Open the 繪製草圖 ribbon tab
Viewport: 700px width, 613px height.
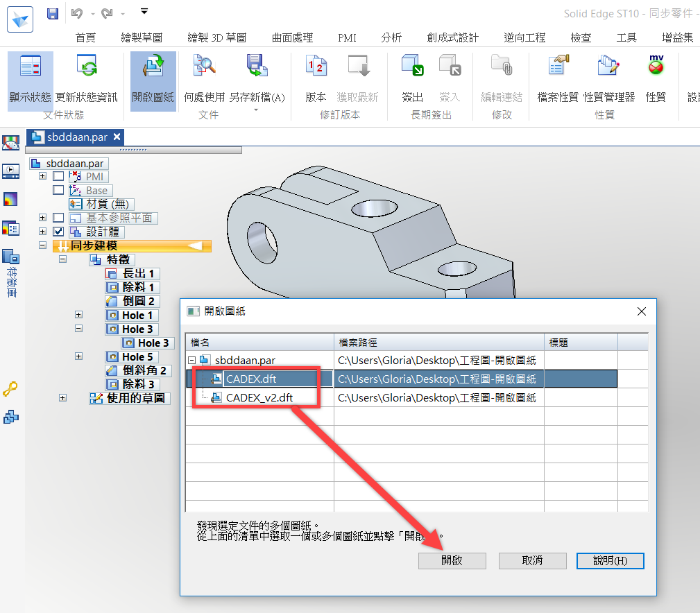point(142,38)
